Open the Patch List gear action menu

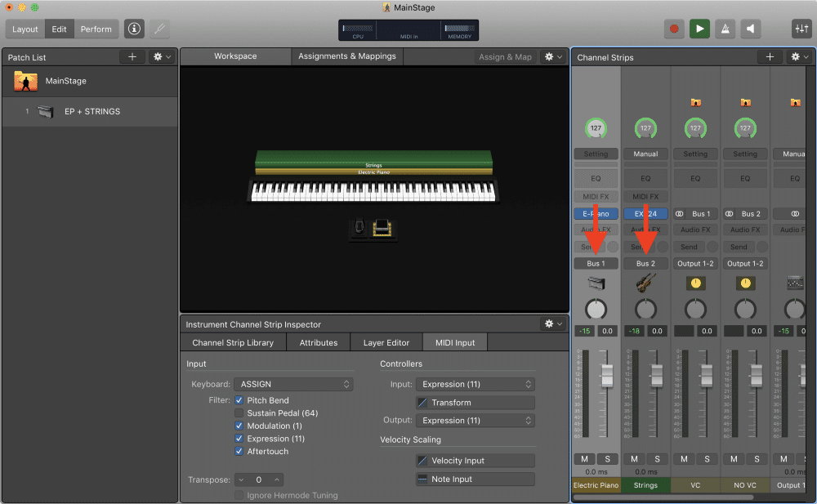[161, 57]
